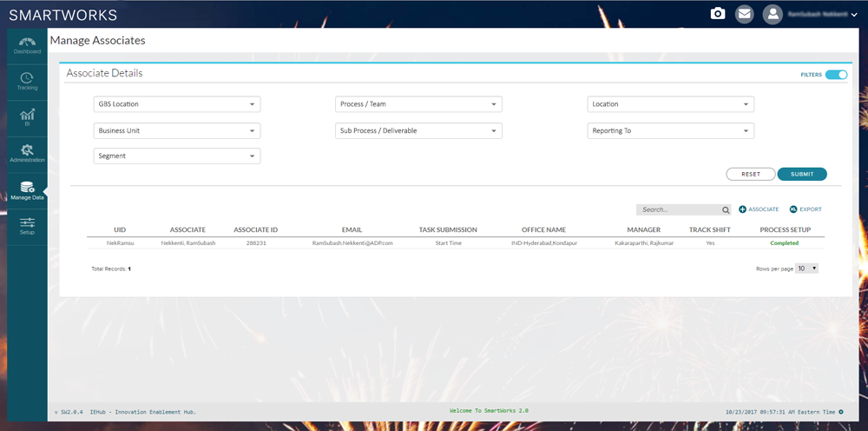Select Manage Data in the sidebar
Image resolution: width=868 pixels, height=431 pixels.
[x=27, y=189]
